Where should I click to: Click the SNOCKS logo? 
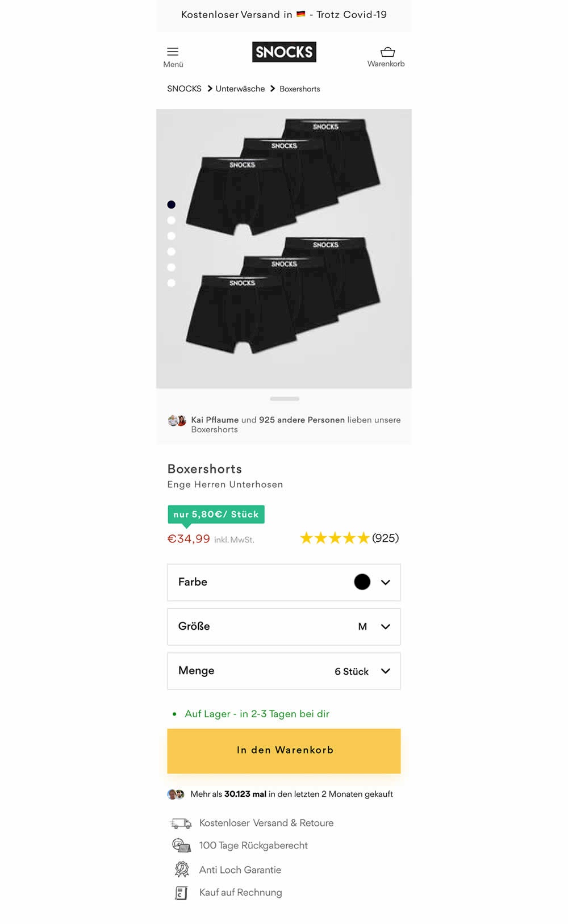pos(284,52)
